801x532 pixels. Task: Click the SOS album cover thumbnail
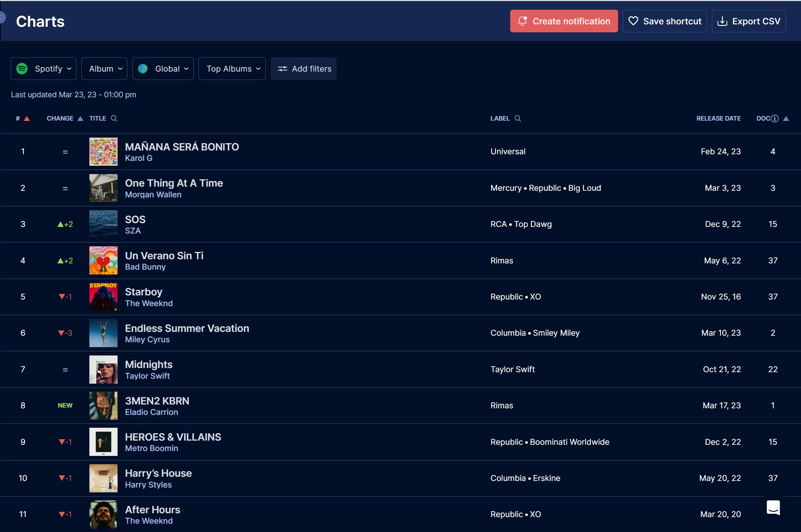103,224
